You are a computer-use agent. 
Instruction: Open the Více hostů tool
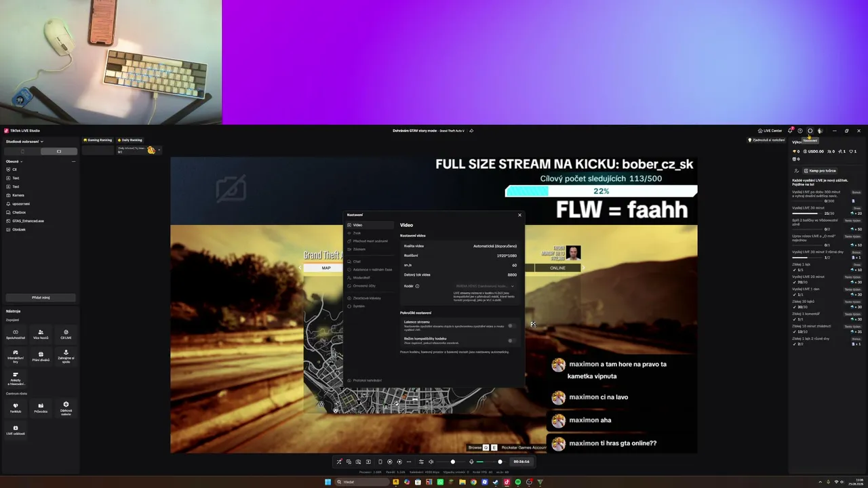click(x=41, y=333)
